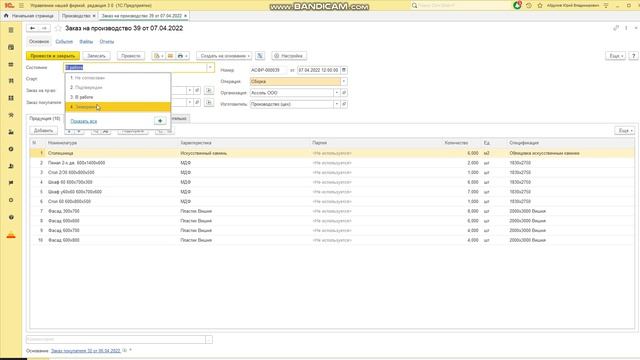The image size is (640, 360).
Task: Click the Количество column header
Action: 456,143
